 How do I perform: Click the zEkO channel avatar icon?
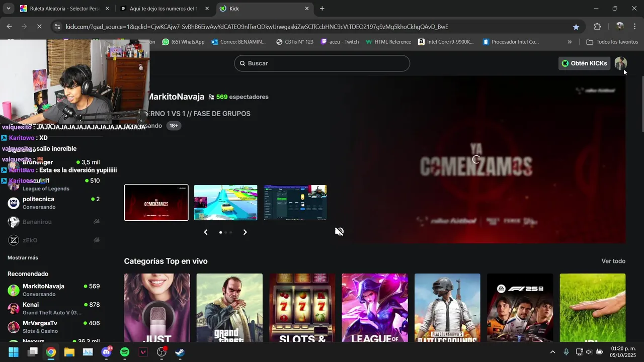coord(14,240)
